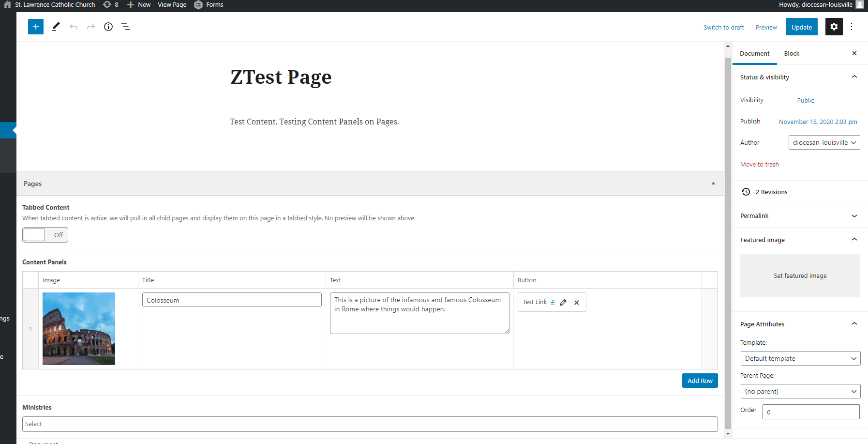Screen dimensions: 868x444
Task: Edit the Test Link with pencil icon
Action: point(563,303)
